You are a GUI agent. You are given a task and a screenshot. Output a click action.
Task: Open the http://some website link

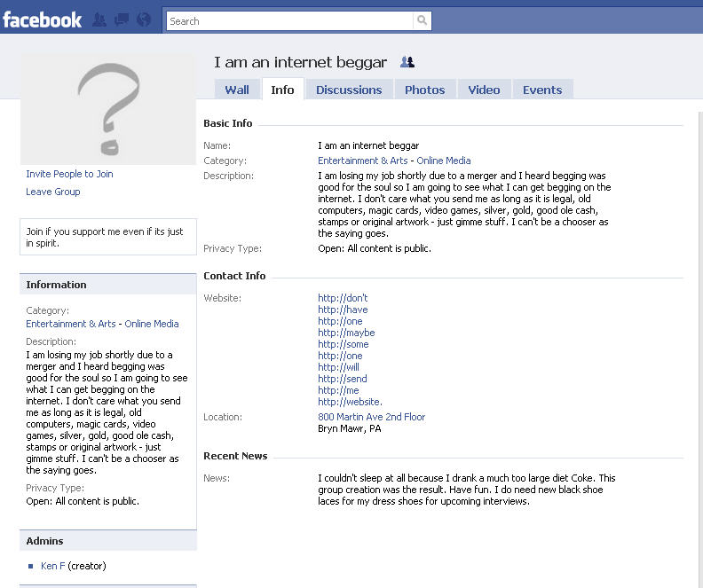click(343, 344)
